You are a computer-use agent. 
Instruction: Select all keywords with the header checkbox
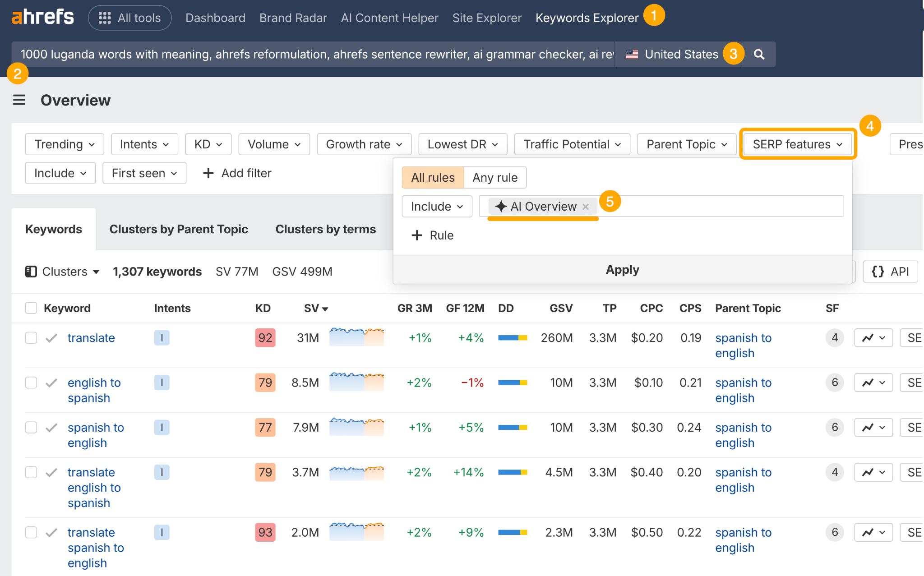click(31, 308)
